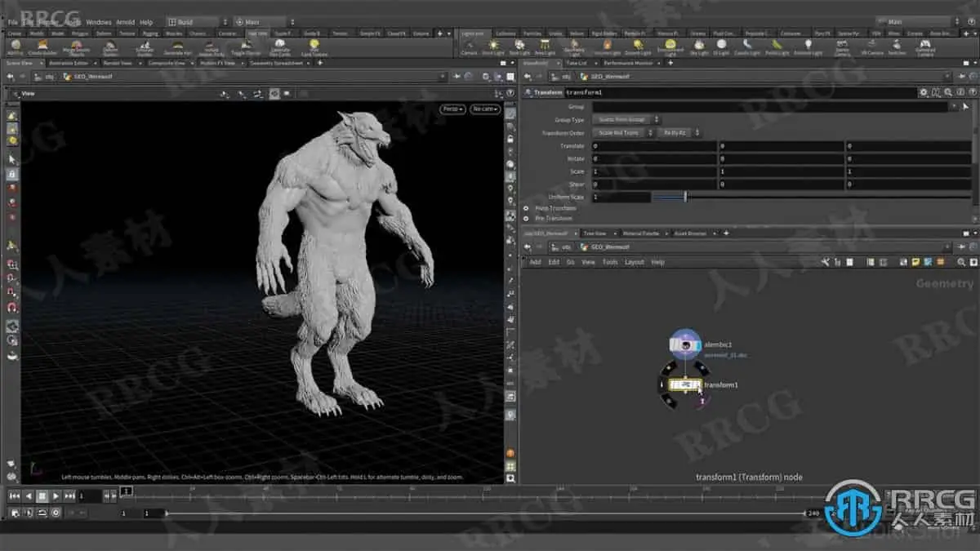980x551 pixels.
Task: Add a Spot Light from the shelf
Action: [519, 47]
